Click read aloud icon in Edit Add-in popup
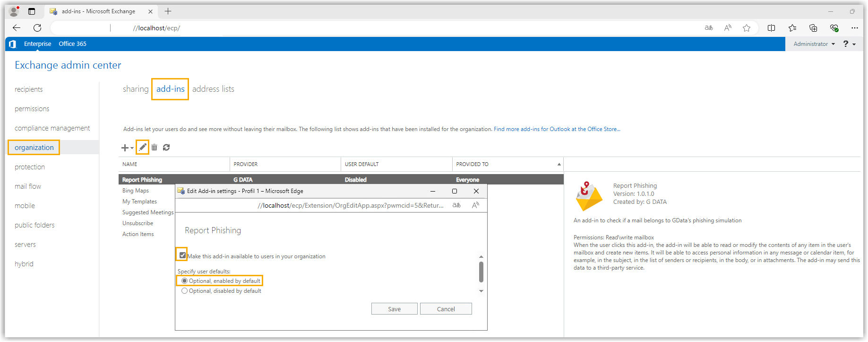Image resolution: width=868 pixels, height=342 pixels. (475, 205)
